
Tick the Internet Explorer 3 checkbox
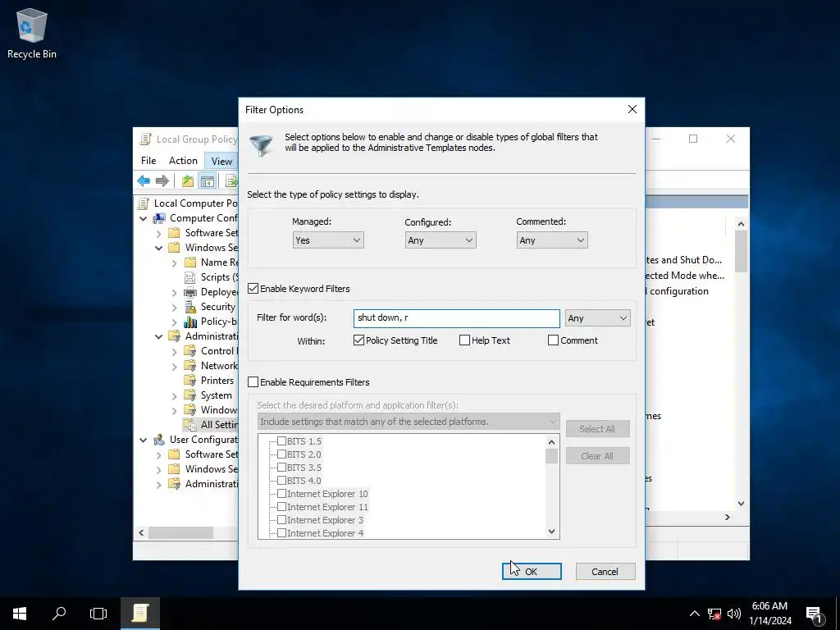coord(281,520)
